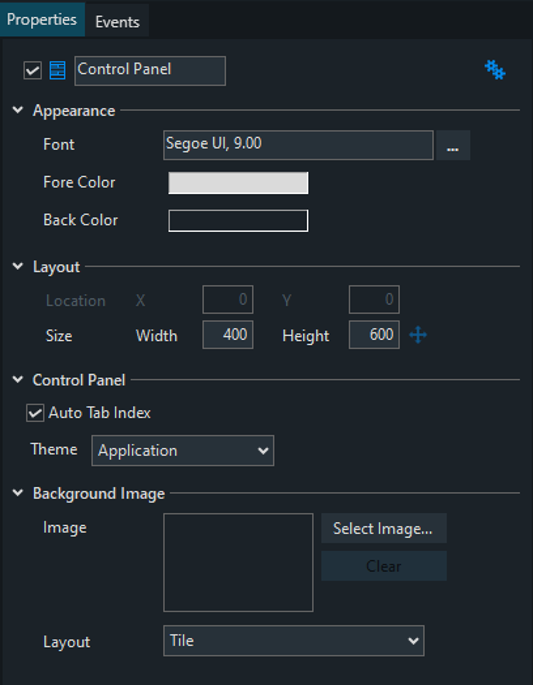
Task: Click the background image preview box
Action: [x=238, y=563]
